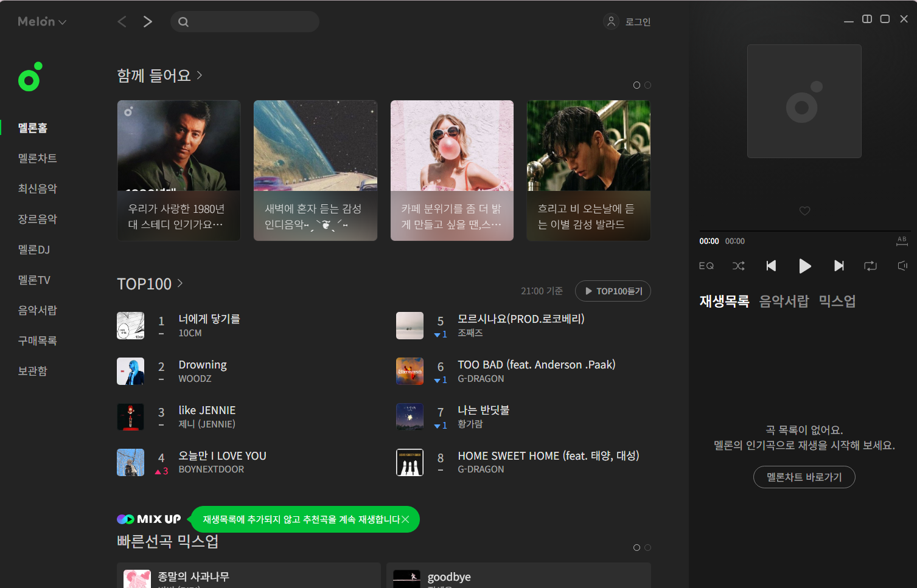Toggle A-B section repeat
The width and height of the screenshot is (917, 588).
coord(902,241)
